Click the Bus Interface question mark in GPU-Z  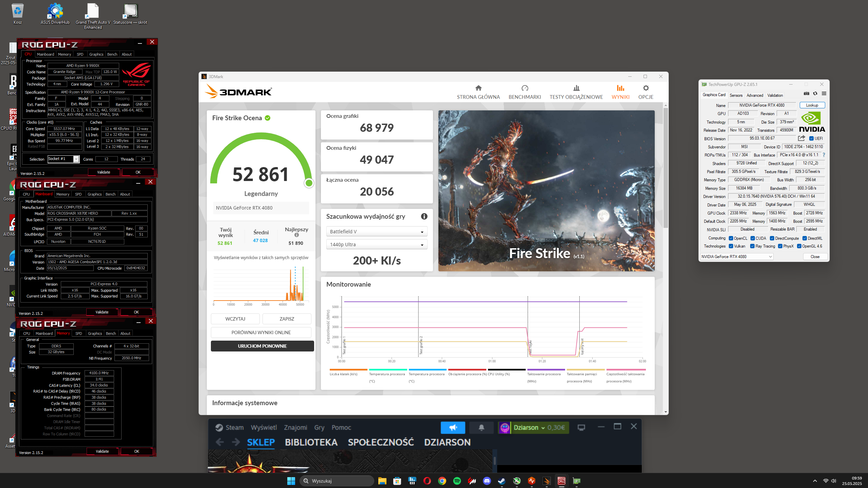tap(824, 155)
